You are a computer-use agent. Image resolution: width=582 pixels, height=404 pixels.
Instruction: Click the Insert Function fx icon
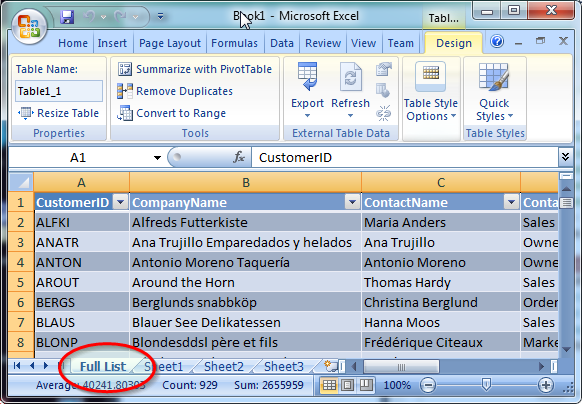[x=239, y=157]
